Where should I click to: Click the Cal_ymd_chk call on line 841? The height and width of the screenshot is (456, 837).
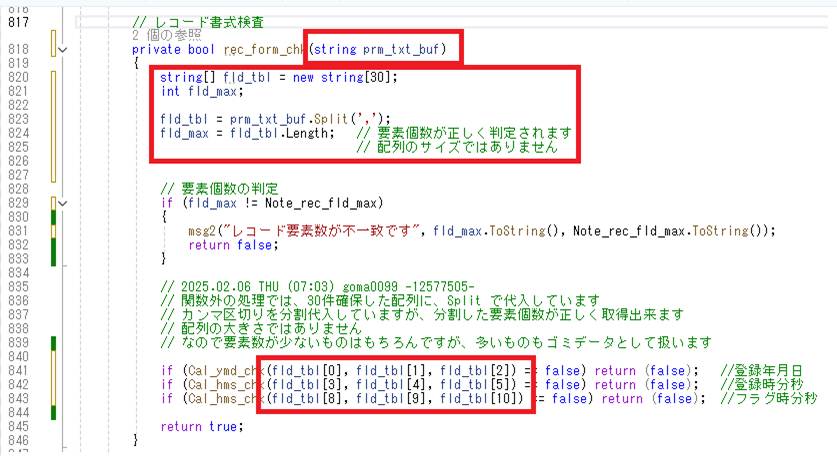click(x=218, y=370)
